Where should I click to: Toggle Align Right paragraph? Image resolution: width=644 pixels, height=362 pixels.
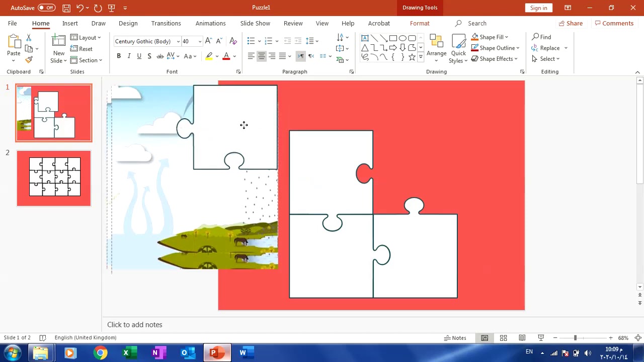point(272,56)
